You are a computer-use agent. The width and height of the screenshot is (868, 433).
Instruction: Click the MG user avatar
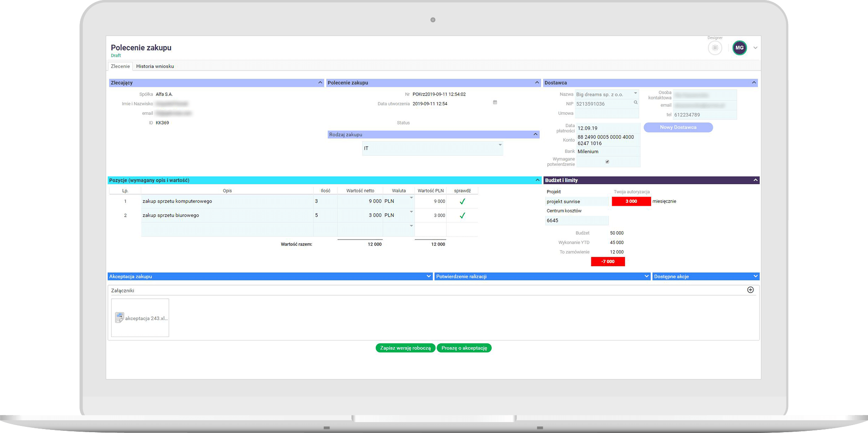[x=739, y=48]
